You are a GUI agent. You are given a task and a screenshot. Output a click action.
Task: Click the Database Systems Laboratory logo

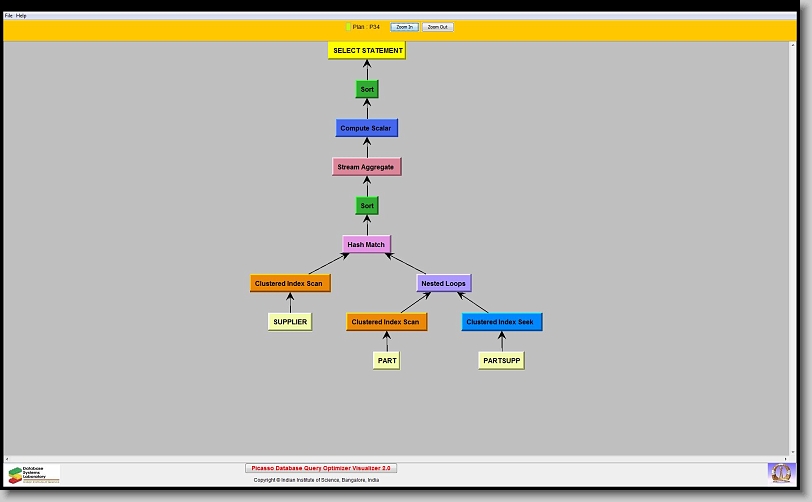34,474
